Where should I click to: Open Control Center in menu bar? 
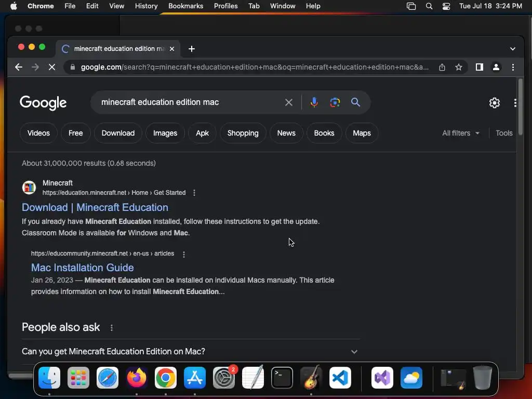point(446,6)
